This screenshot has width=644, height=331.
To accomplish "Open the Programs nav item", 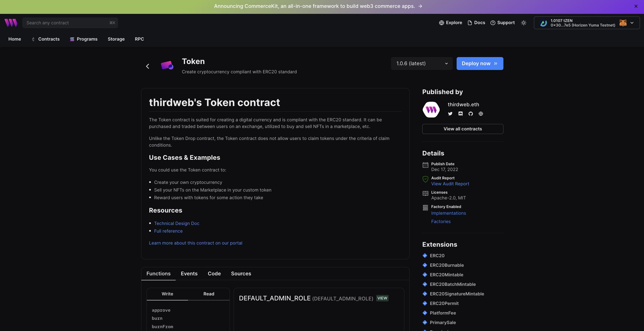I will coord(84,39).
